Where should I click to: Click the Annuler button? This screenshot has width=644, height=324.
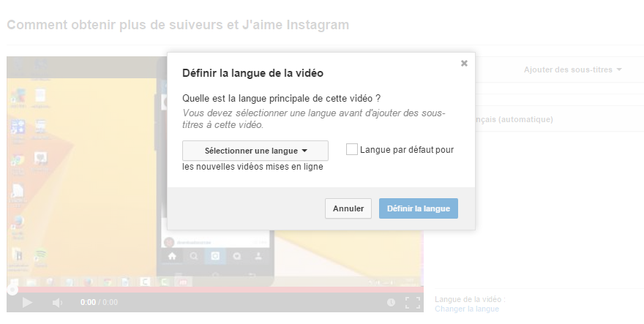point(348,208)
